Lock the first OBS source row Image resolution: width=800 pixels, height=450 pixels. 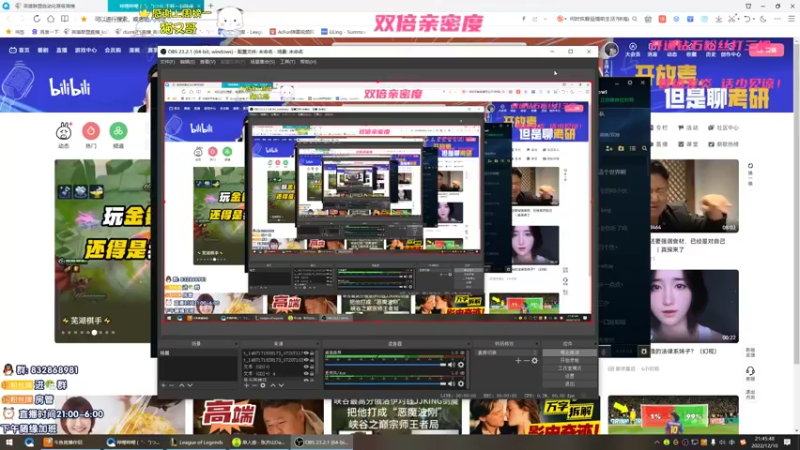coord(312,353)
